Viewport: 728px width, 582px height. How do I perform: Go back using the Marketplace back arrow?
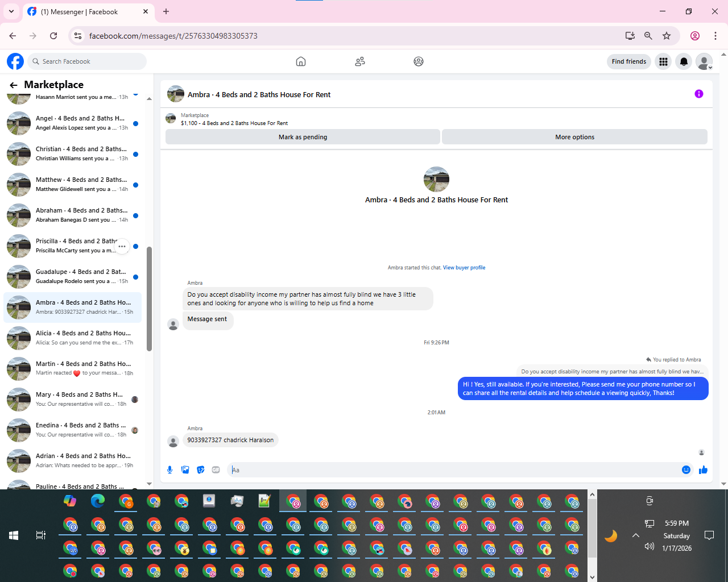tap(14, 85)
